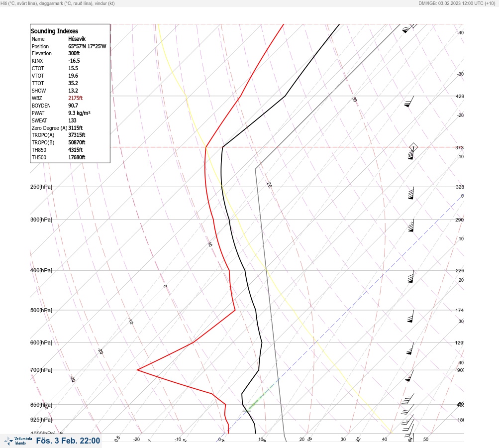Click the CTOT value '15.5'
This screenshot has width=499, height=448.
click(73, 68)
